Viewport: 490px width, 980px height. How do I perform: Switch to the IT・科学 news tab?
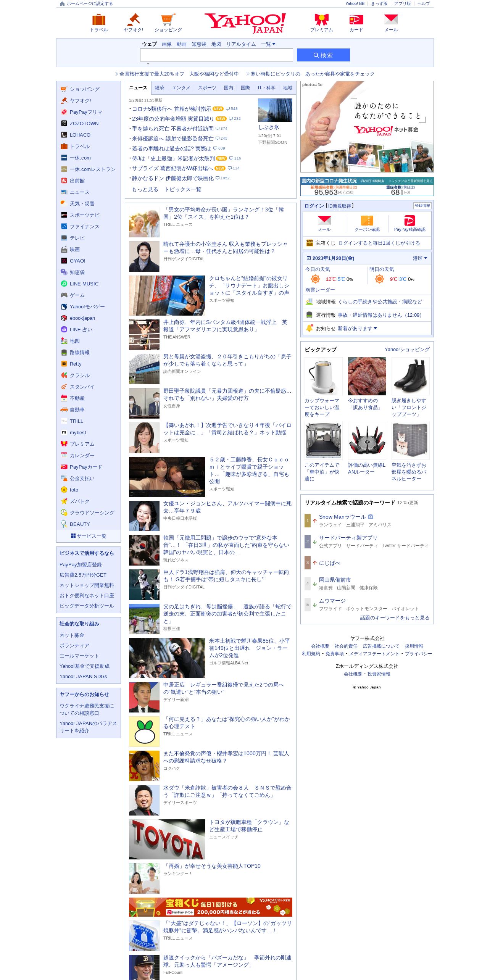point(266,88)
